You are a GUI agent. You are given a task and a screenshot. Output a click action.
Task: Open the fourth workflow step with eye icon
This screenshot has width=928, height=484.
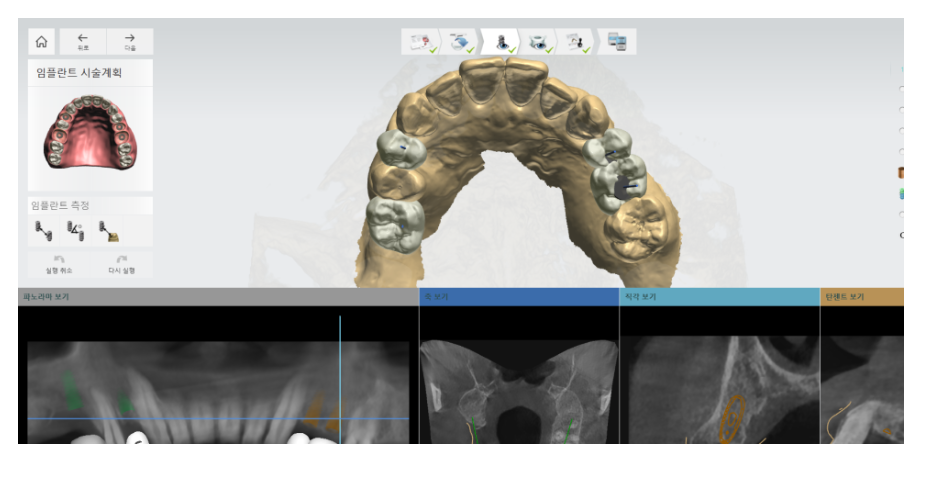tap(541, 42)
